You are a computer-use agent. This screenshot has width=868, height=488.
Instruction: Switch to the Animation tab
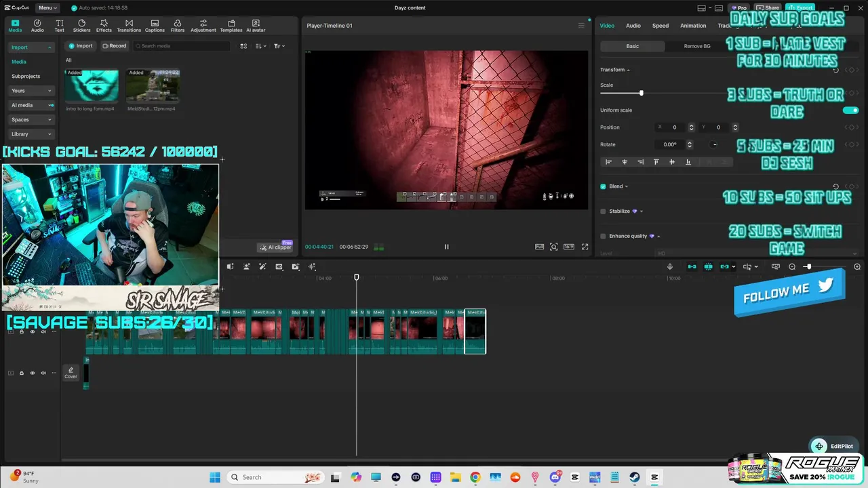tap(693, 26)
